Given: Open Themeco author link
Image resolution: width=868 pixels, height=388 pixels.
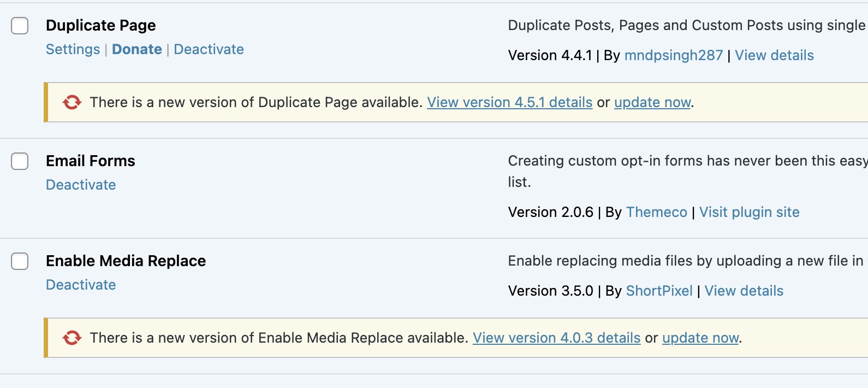Looking at the screenshot, I should point(656,212).
